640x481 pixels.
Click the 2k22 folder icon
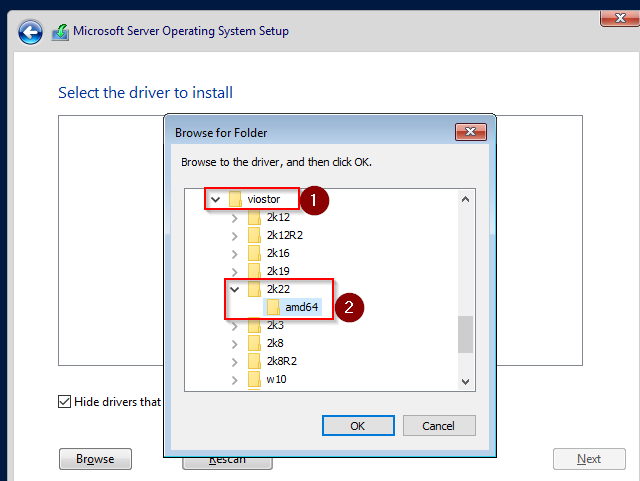click(254, 289)
